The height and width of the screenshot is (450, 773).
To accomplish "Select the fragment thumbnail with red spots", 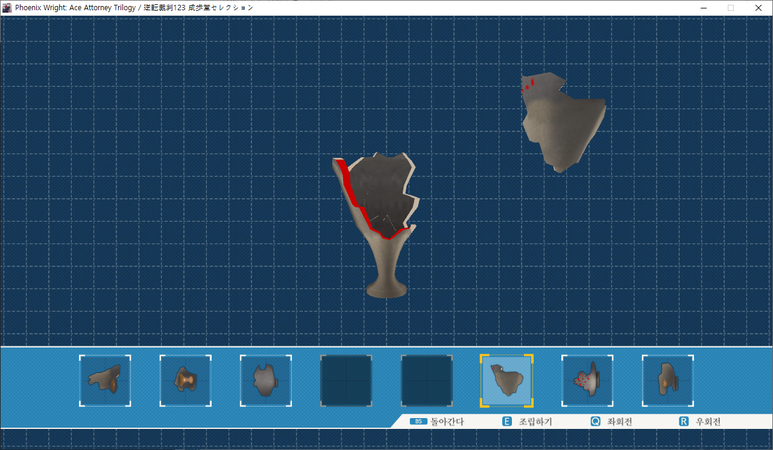I will pos(587,381).
